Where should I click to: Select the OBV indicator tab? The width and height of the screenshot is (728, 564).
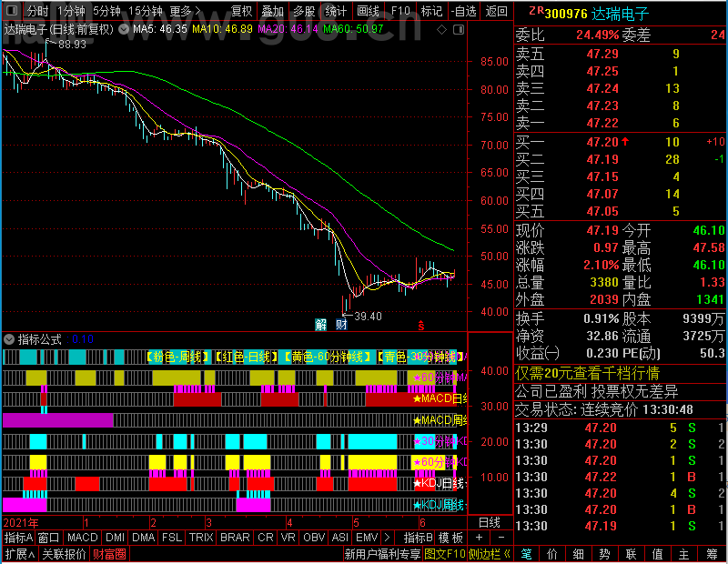click(314, 538)
